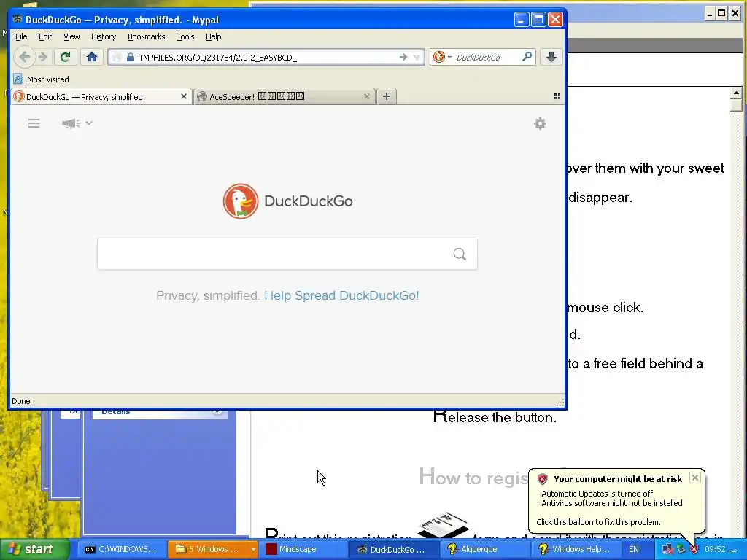Follow the Help Spread DuckDuckGo! link
Screen dimensions: 747x560
(341, 296)
